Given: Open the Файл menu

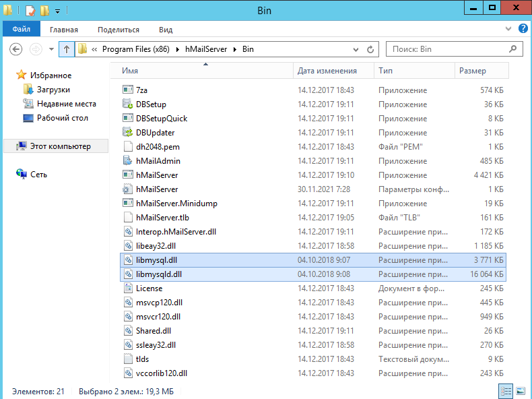Looking at the screenshot, I should click(x=22, y=29).
